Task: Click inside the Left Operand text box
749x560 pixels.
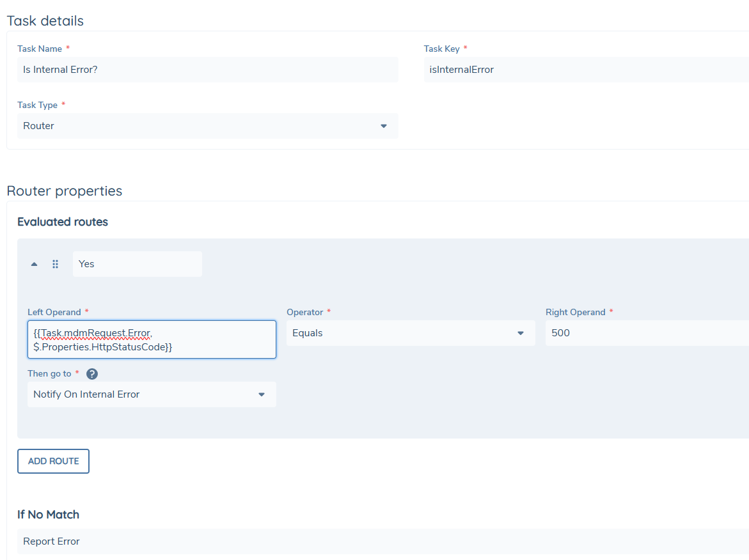Action: coord(152,339)
